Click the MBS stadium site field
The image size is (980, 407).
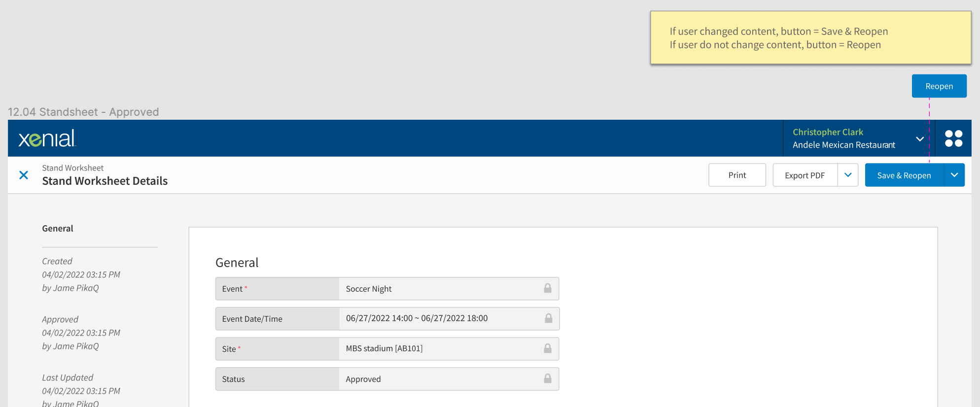(x=439, y=349)
